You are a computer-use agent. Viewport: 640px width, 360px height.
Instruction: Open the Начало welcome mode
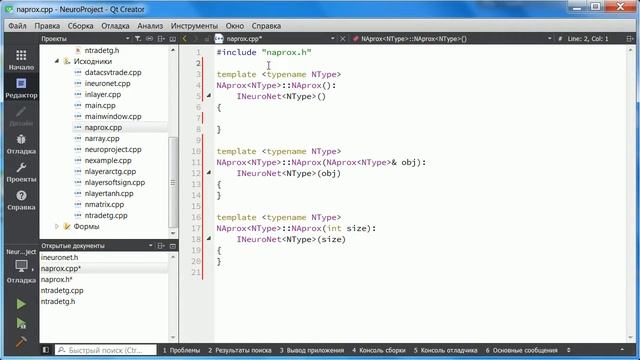pyautogui.click(x=21, y=60)
